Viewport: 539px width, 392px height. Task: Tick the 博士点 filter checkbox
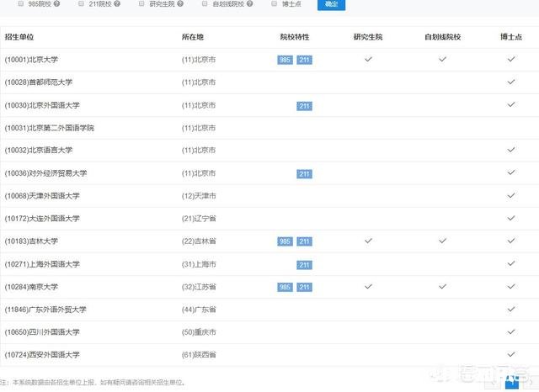point(274,3)
